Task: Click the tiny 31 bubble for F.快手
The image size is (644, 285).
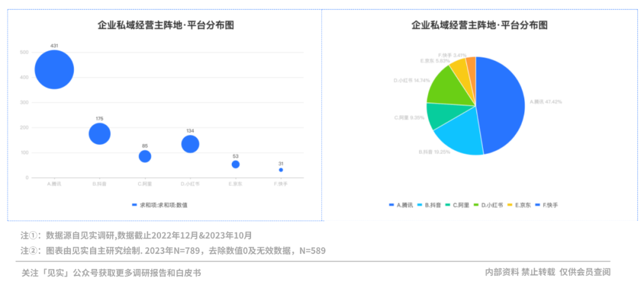Action: pyautogui.click(x=281, y=170)
